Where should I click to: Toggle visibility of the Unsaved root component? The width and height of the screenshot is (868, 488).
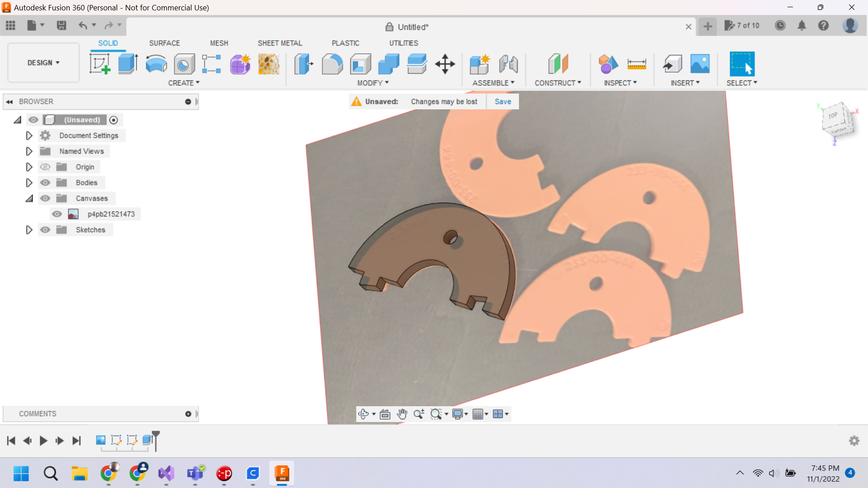click(x=33, y=120)
